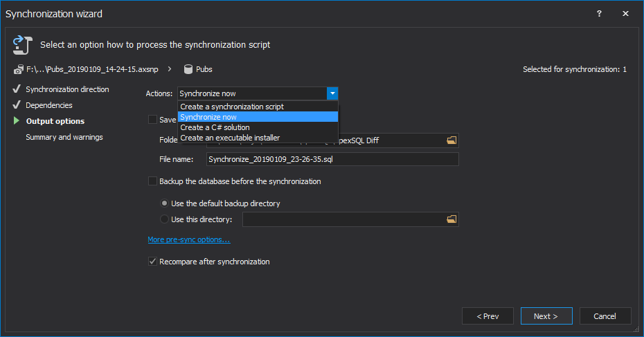This screenshot has width=644, height=337.
Task: Uncheck Recompare after synchronization
Action: pyautogui.click(x=152, y=262)
